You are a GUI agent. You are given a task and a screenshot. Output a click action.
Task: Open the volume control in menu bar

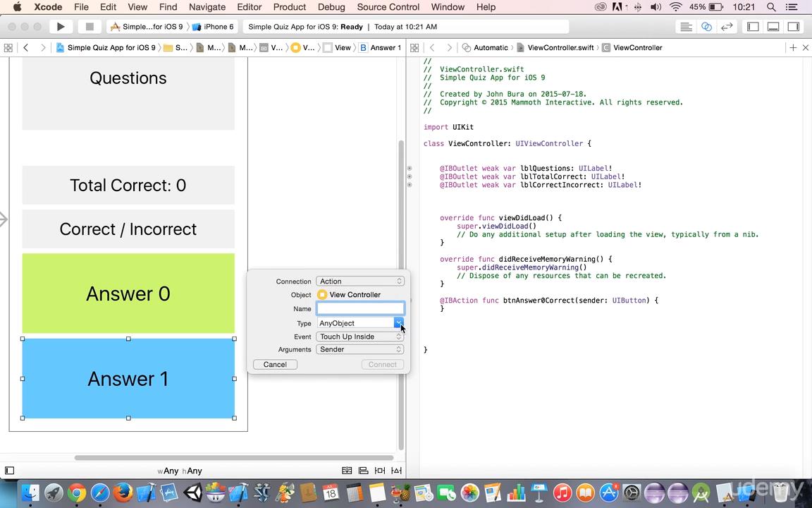point(656,7)
